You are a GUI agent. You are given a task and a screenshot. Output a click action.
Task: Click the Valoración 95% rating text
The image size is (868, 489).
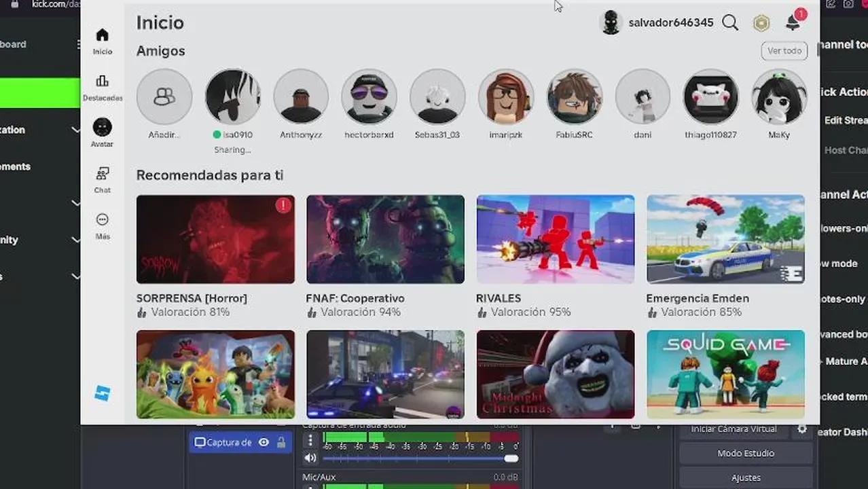click(530, 312)
